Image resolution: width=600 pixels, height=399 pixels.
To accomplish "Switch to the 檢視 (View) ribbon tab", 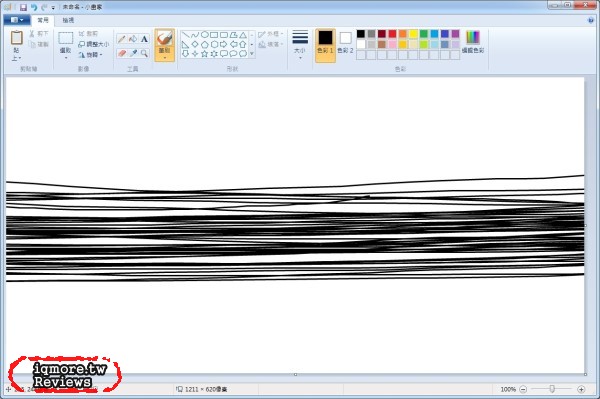I will point(68,20).
